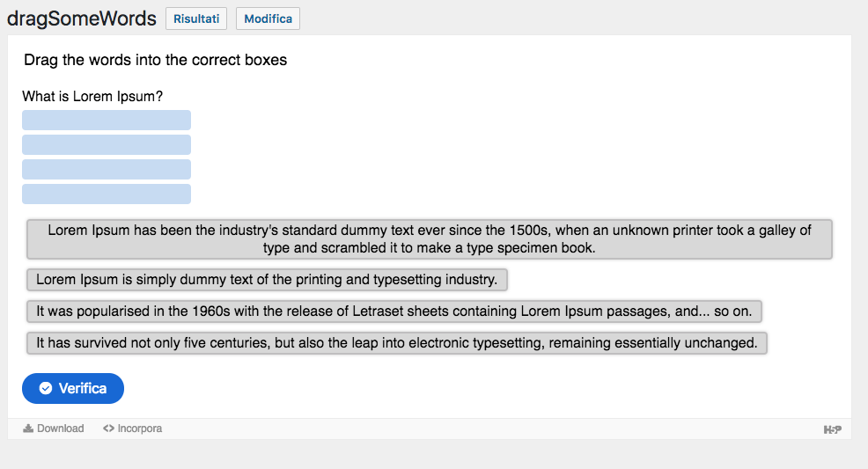Click the Incorpora embed code icon
This screenshot has width=868, height=469.
click(x=108, y=428)
